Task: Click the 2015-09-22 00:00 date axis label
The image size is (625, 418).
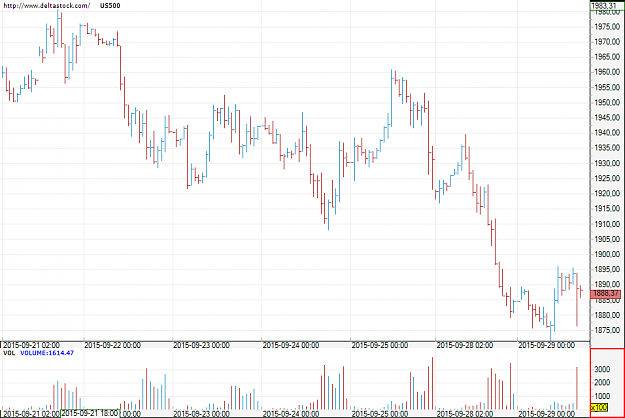Action: pyautogui.click(x=112, y=345)
